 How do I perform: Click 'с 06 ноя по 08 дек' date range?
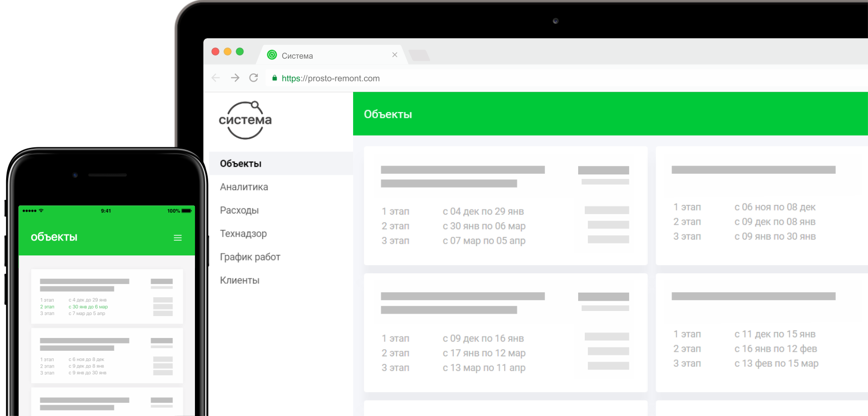tap(775, 207)
